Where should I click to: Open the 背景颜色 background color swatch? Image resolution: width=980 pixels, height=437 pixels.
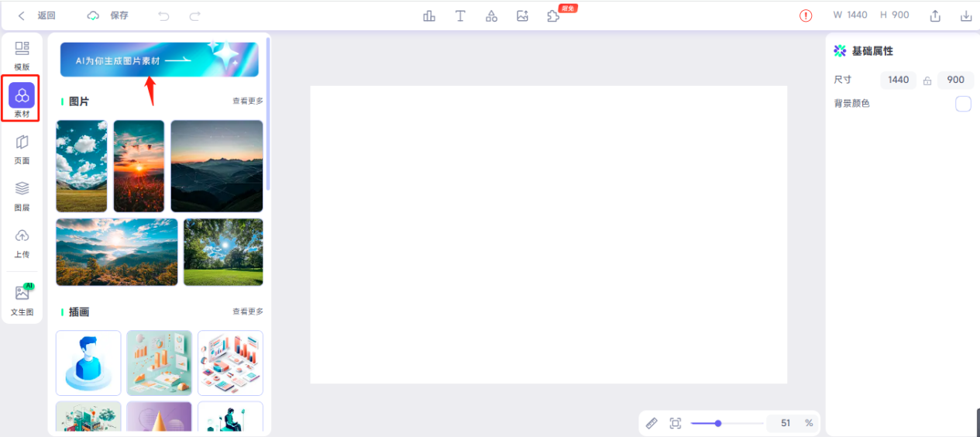click(x=963, y=104)
